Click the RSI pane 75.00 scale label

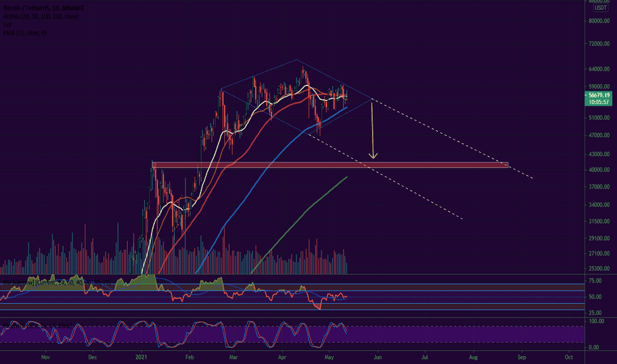click(595, 281)
